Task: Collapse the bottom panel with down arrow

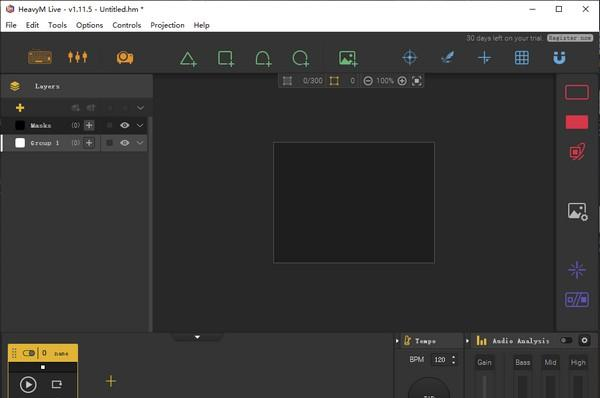Action: (197, 337)
